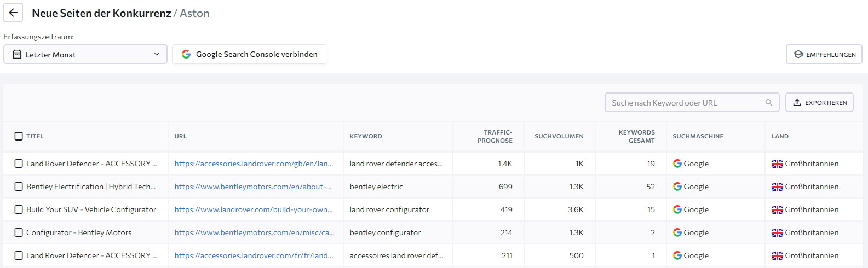868x268 pixels.
Task: Open landrover.com/build-your-own link
Action: click(x=254, y=209)
